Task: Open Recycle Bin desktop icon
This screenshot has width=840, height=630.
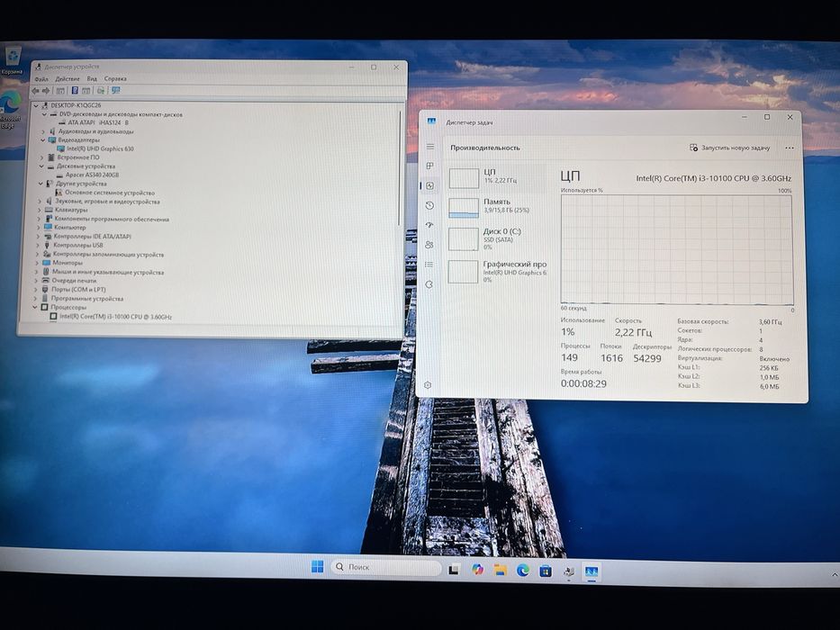Action: 13,60
